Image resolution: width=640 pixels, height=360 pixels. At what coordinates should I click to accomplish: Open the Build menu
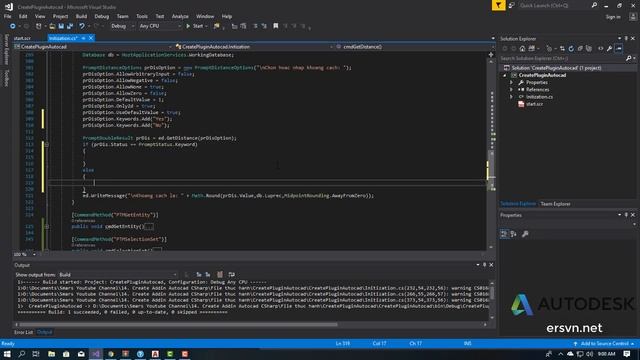(x=81, y=16)
